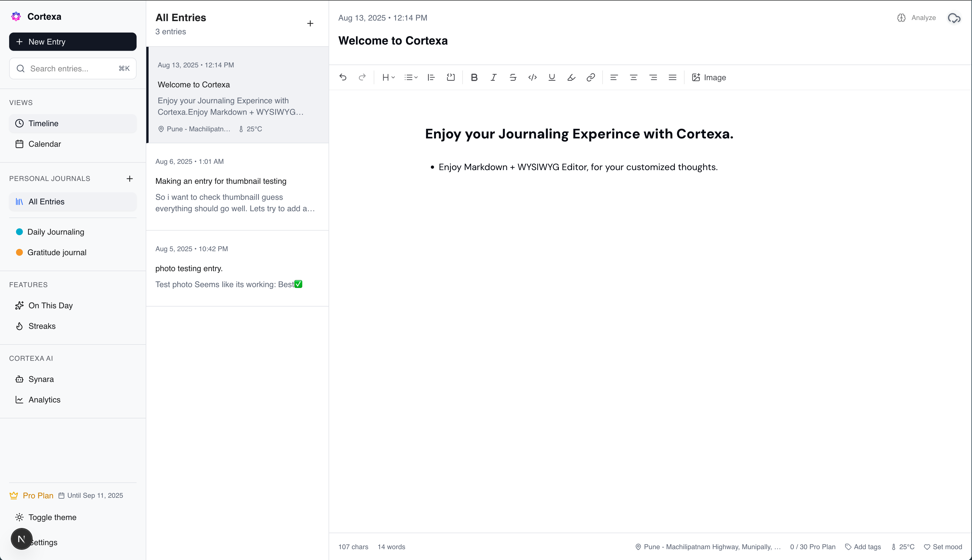This screenshot has height=560, width=972.
Task: Insert a hyperlink in the entry
Action: [591, 77]
